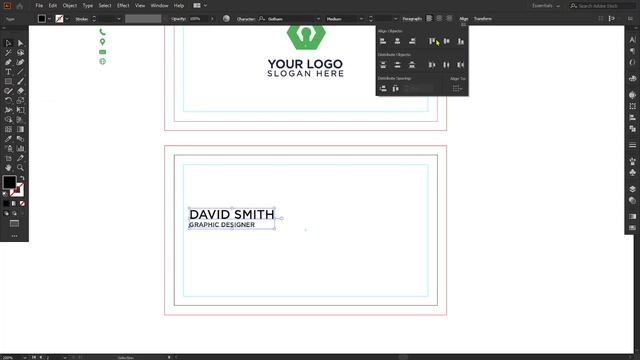Screen dimensions: 640x360
Task: Open the File menu
Action: 39,6
